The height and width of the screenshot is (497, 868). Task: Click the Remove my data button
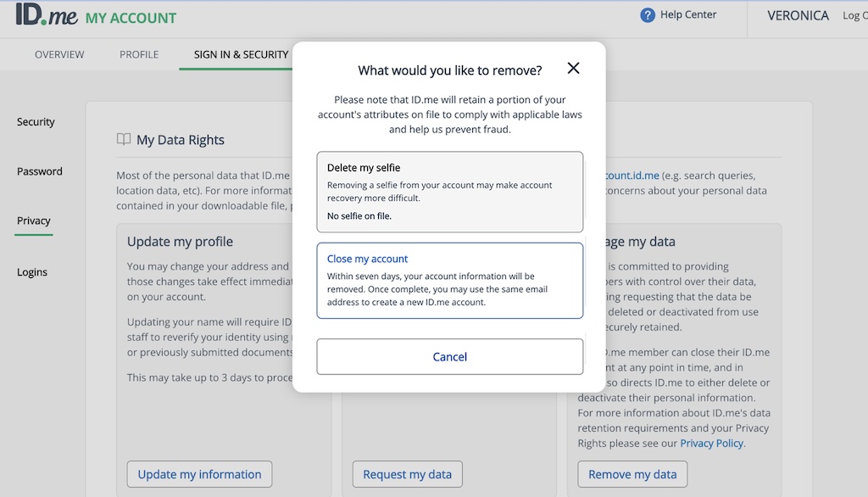coord(632,474)
